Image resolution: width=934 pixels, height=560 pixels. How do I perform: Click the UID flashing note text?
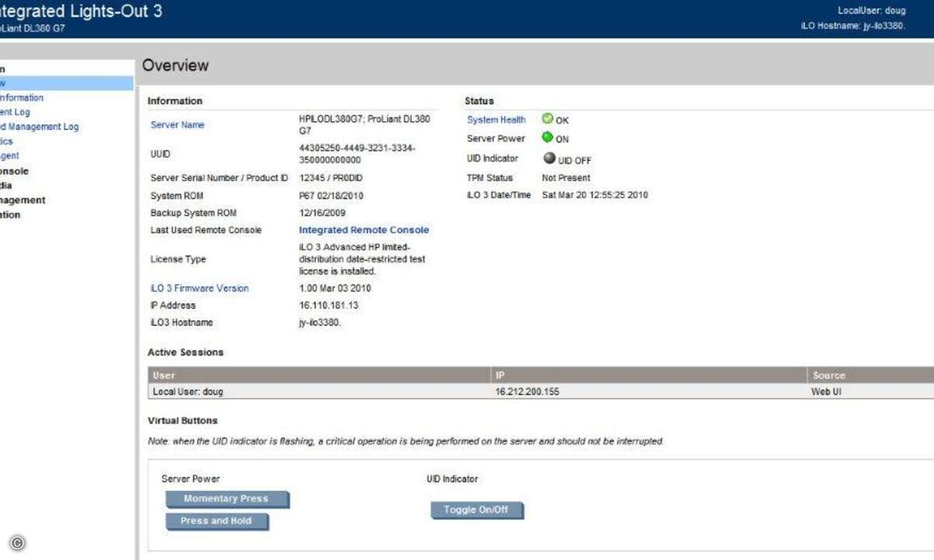(406, 441)
